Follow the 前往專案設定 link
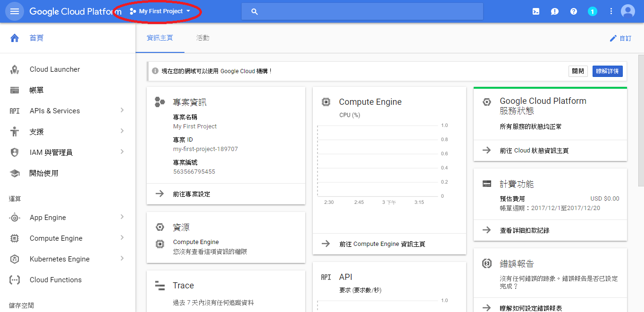Screen dimensions: 644x312 [x=192, y=194]
